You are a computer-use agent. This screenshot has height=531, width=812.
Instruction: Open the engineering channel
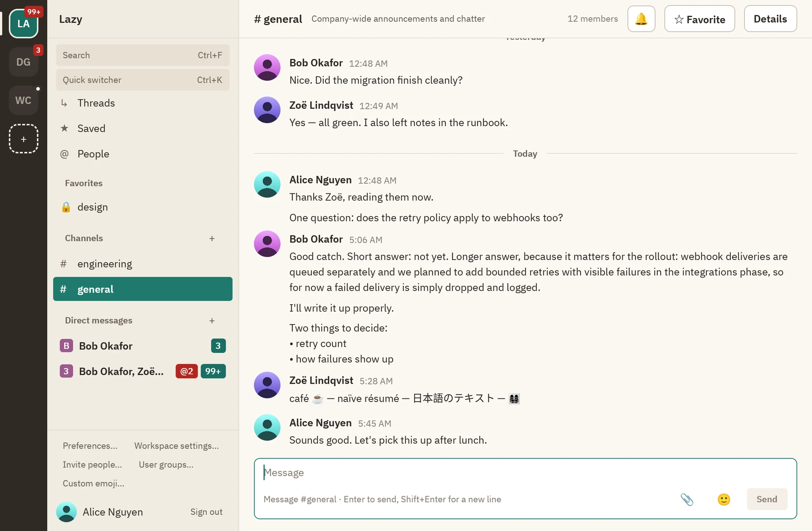(143, 264)
